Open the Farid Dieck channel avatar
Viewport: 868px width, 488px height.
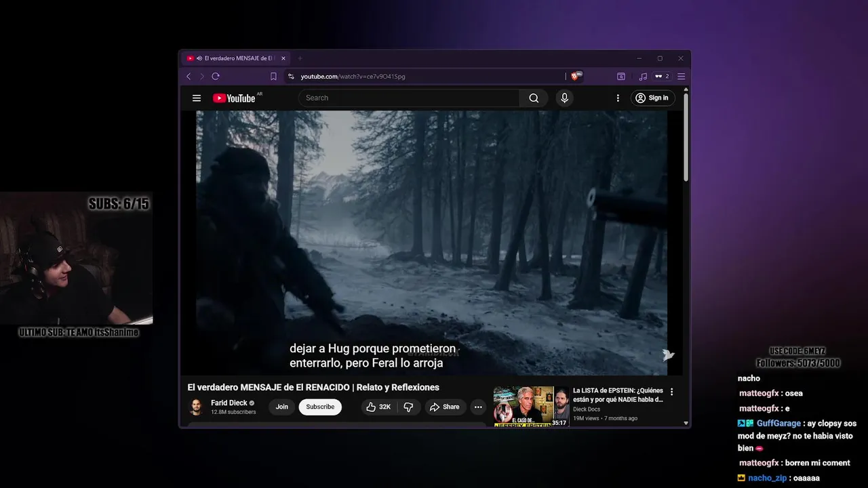(x=197, y=407)
